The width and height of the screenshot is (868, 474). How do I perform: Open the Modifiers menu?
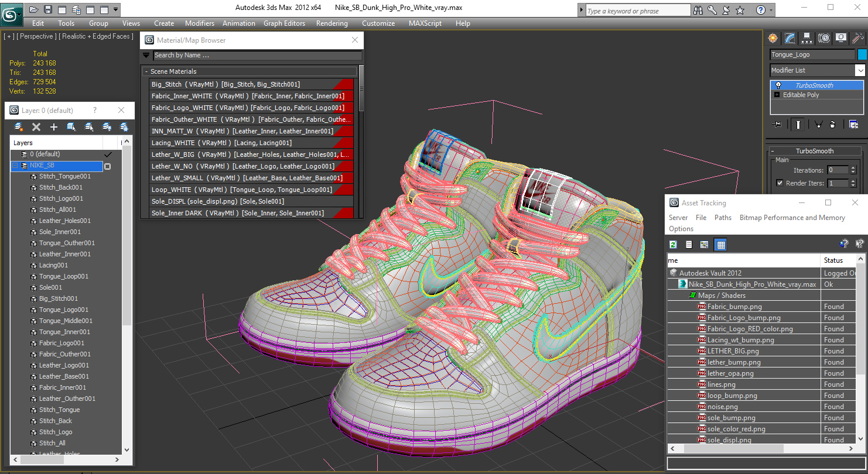(x=200, y=23)
